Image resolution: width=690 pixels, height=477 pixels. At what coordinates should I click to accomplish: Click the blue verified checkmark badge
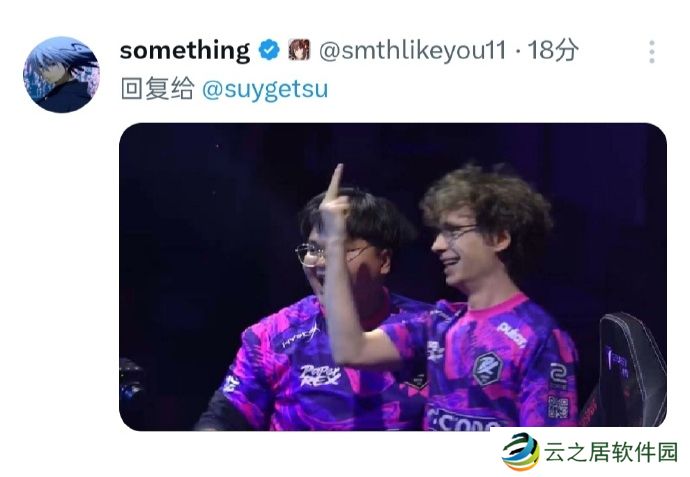point(269,50)
